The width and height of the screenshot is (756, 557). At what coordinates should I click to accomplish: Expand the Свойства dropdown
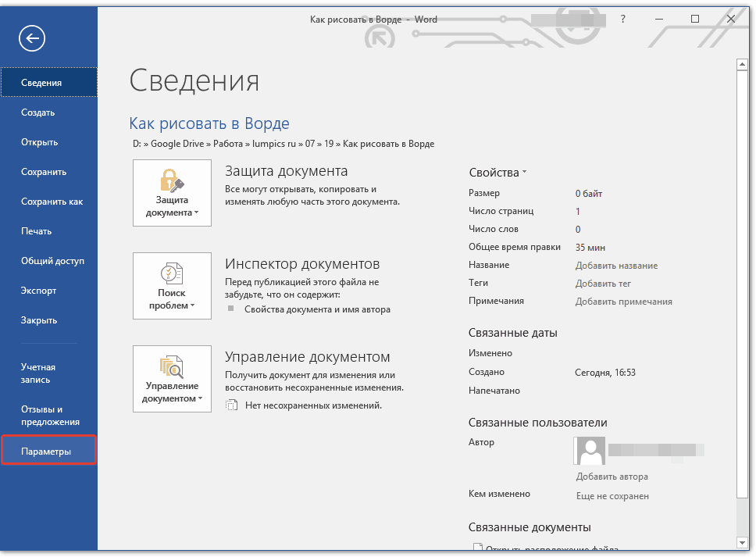click(x=498, y=173)
